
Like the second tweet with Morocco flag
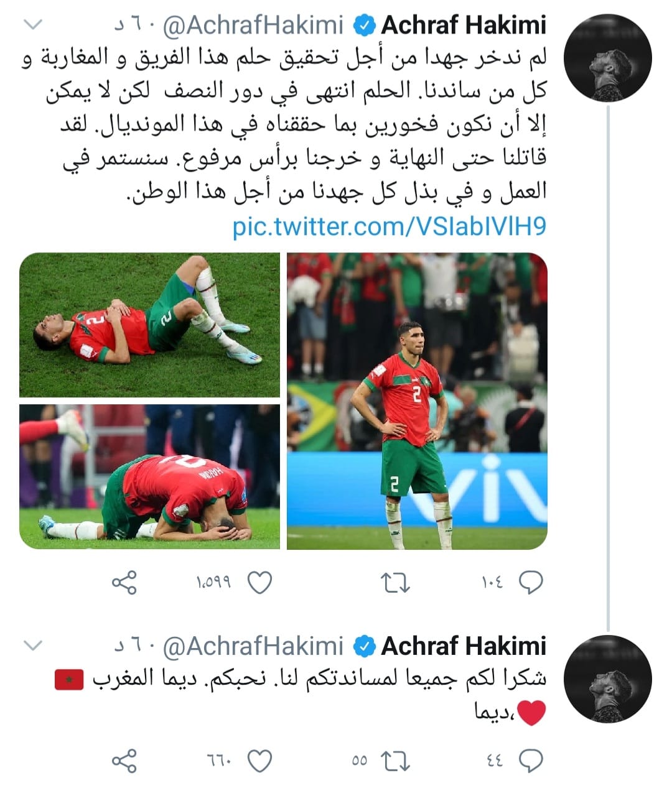tap(259, 761)
